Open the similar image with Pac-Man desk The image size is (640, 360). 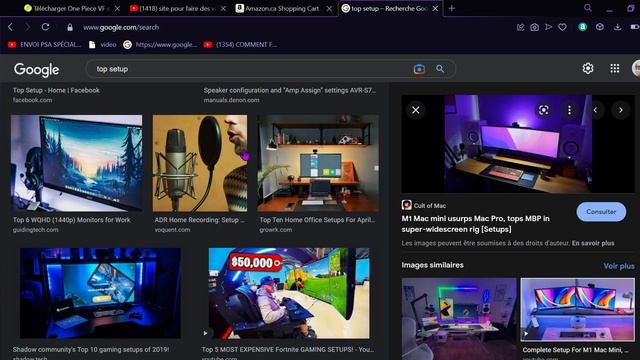459,319
